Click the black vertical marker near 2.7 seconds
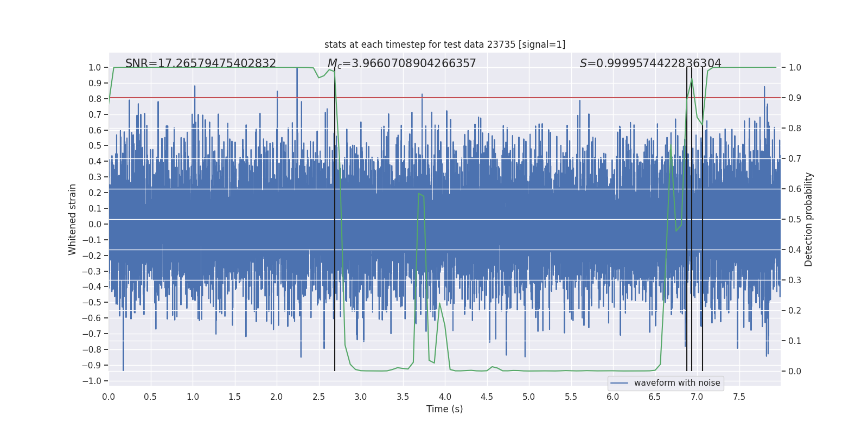This screenshot has width=868, height=434. [335, 219]
